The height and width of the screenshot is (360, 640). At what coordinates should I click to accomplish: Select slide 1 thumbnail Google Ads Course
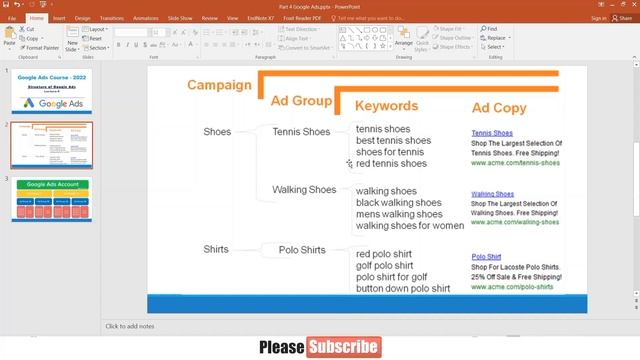(x=51, y=91)
